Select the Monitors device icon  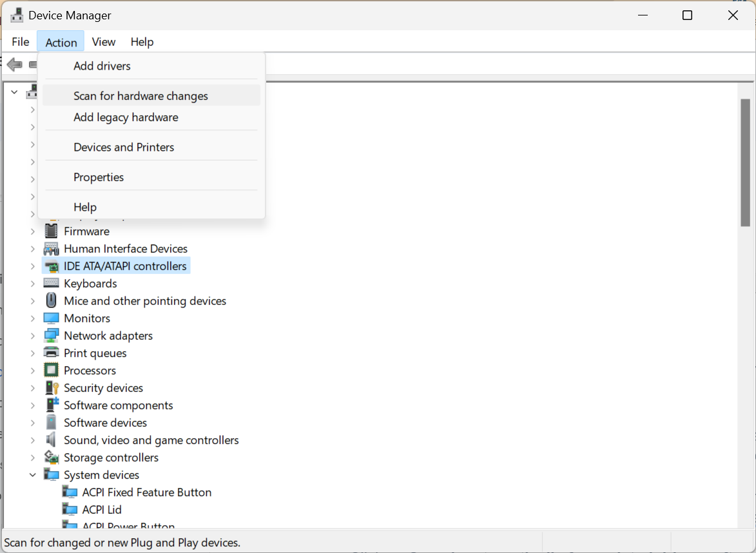pos(52,318)
